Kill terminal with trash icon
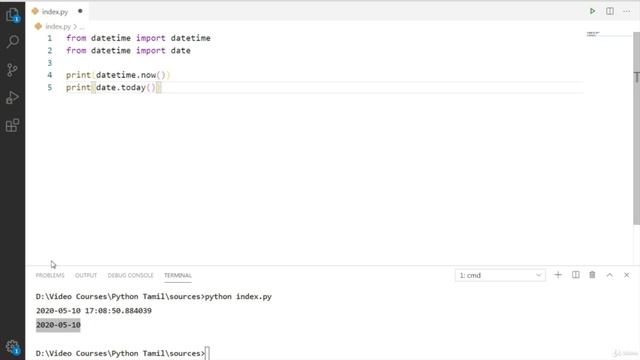This screenshot has width=640, height=360. (x=592, y=275)
